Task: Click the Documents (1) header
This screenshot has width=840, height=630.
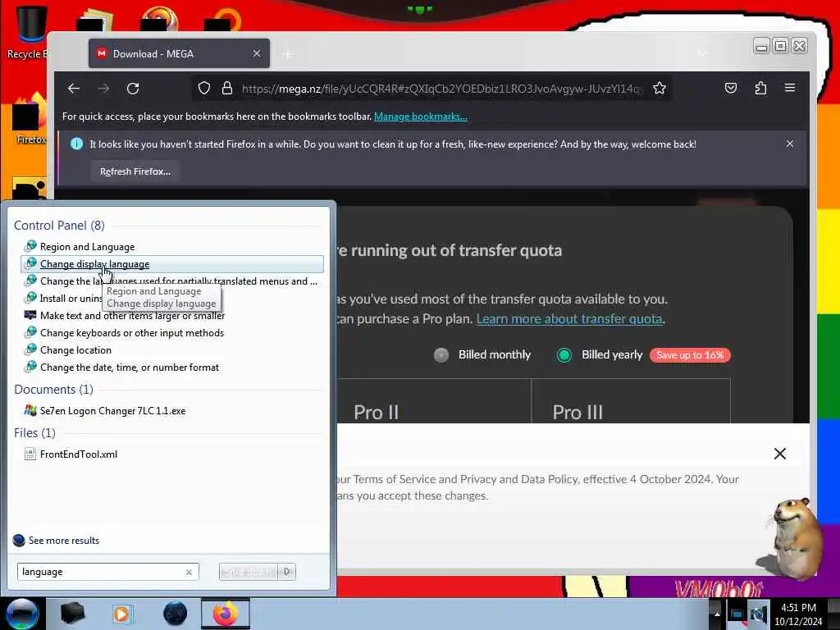Action: pyautogui.click(x=53, y=390)
